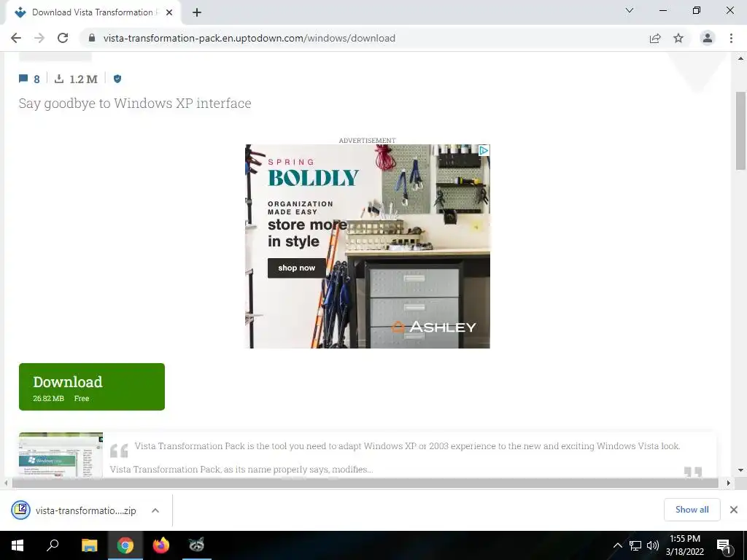Open the Ashley advertisement image
The width and height of the screenshot is (747, 560).
[x=368, y=246]
